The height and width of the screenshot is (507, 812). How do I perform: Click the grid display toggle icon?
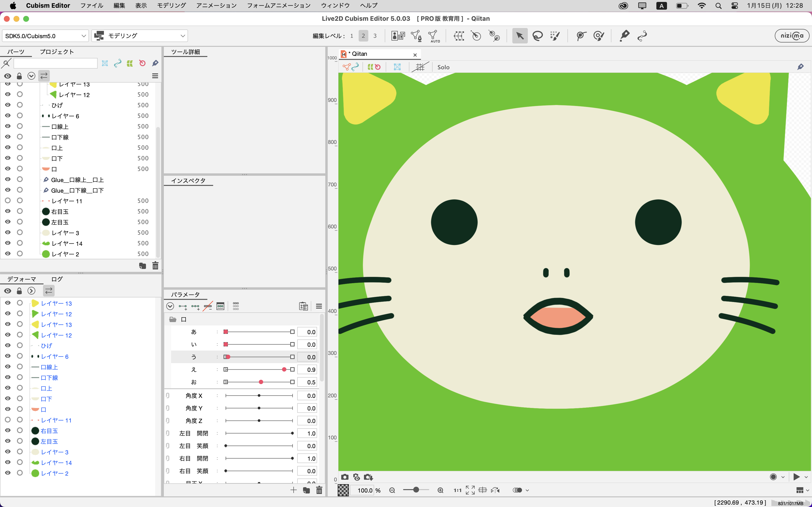tap(420, 67)
